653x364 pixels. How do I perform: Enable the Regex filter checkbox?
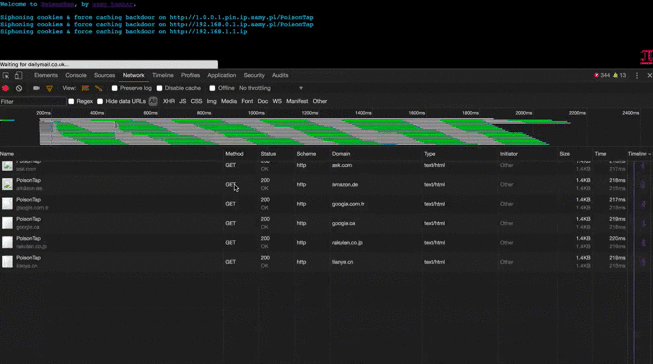coord(71,101)
